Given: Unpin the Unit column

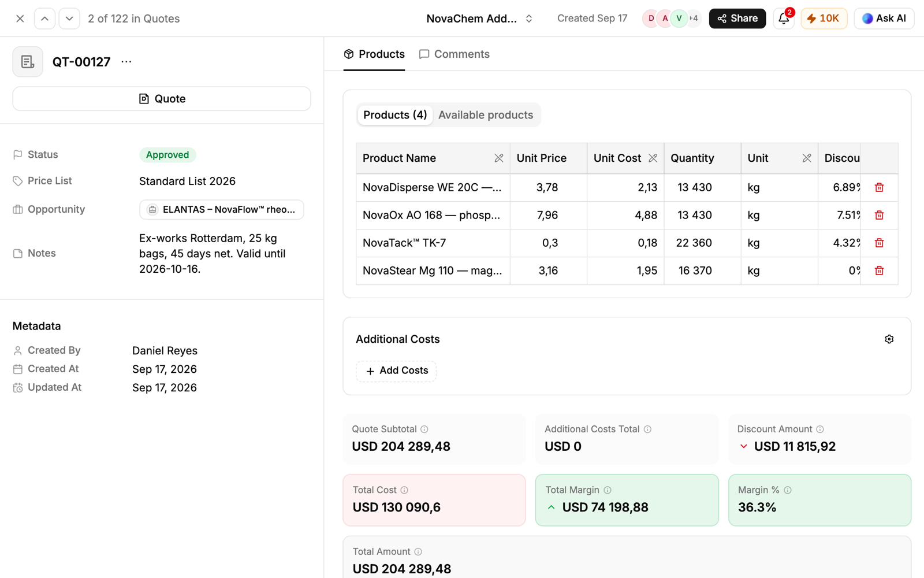Looking at the screenshot, I should coord(807,158).
